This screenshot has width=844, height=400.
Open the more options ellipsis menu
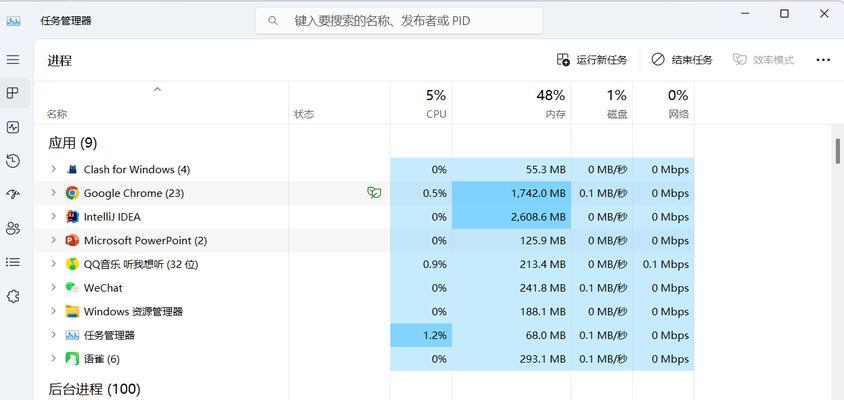(x=823, y=60)
